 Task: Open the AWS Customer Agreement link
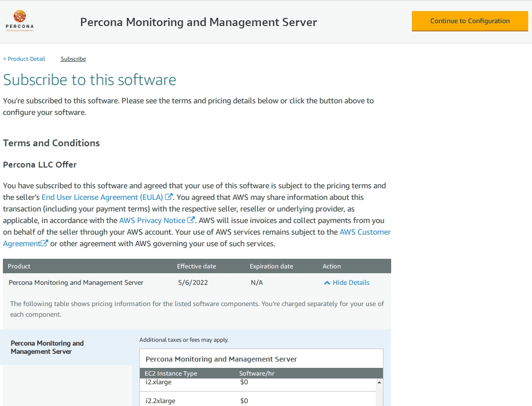pos(365,231)
